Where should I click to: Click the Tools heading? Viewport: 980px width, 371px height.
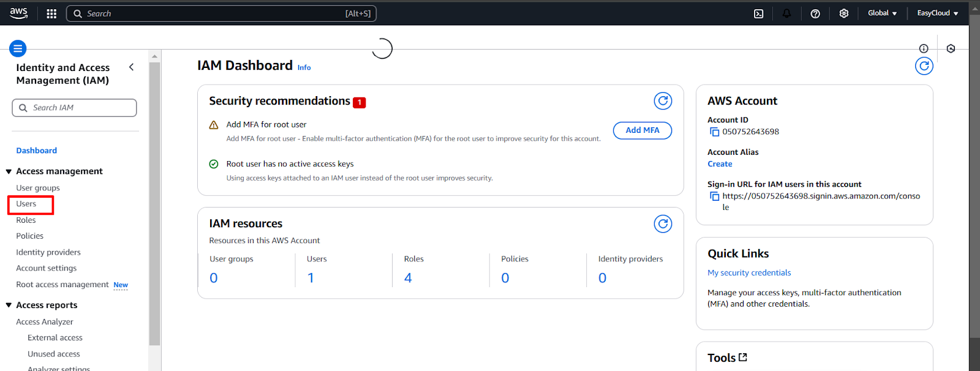point(722,358)
